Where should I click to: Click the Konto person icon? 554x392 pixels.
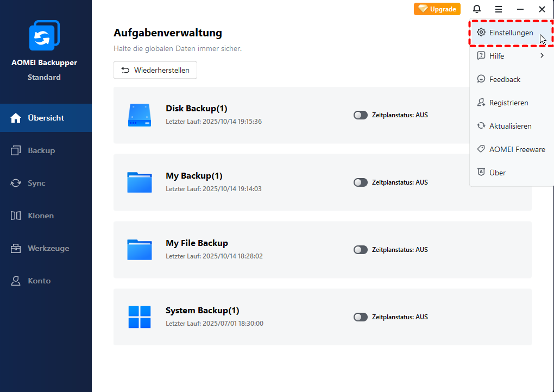click(x=16, y=281)
